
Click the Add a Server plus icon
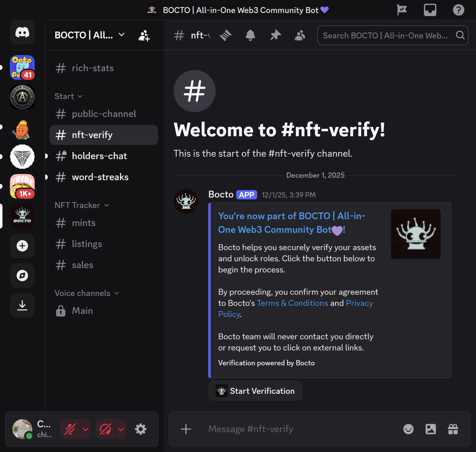click(22, 246)
